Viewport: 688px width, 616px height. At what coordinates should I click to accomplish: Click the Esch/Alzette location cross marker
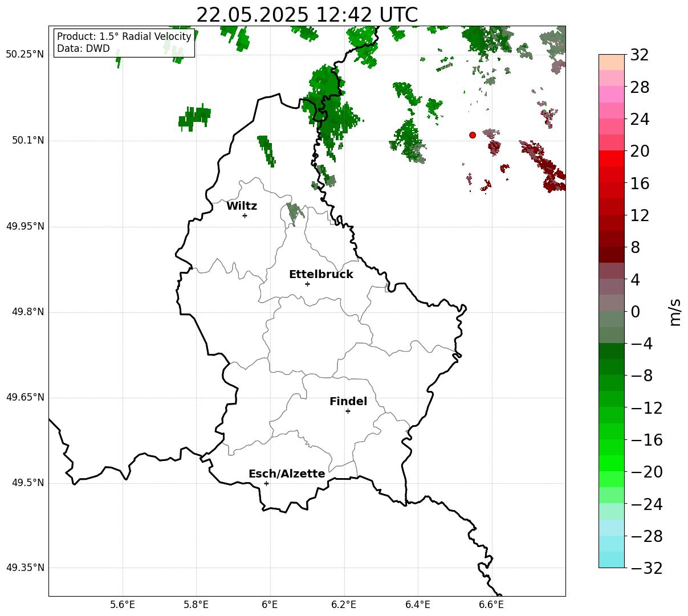pos(266,483)
